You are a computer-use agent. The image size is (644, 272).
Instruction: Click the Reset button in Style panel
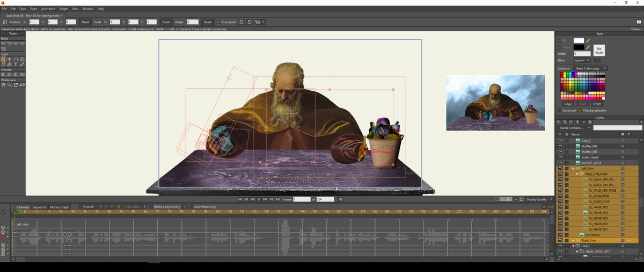pyautogui.click(x=597, y=104)
